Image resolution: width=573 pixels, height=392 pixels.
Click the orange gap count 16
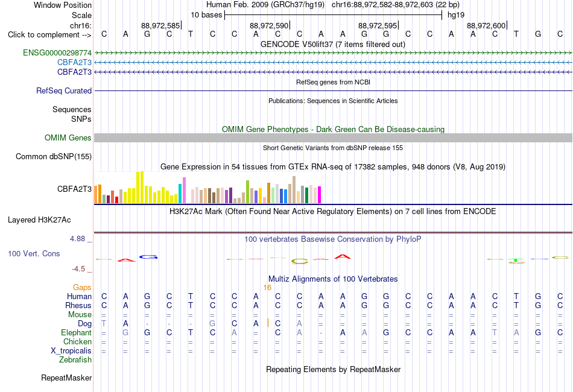pyautogui.click(x=267, y=288)
